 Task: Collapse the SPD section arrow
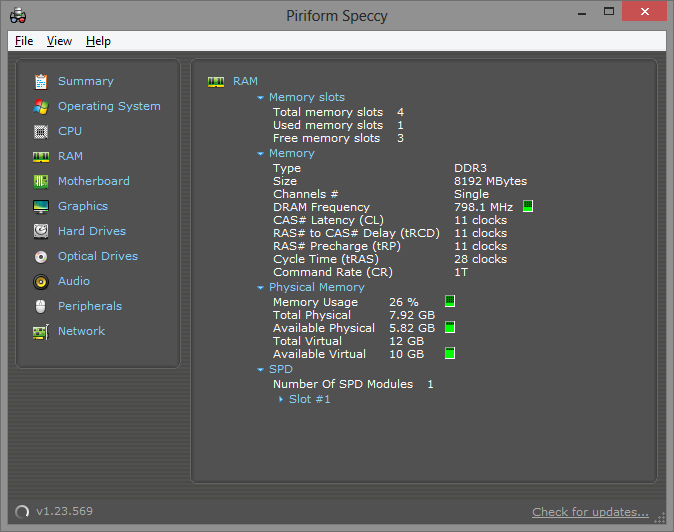click(260, 370)
